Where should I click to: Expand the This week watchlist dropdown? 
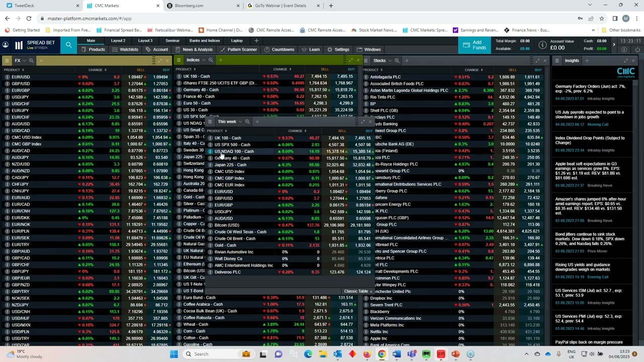[240, 122]
